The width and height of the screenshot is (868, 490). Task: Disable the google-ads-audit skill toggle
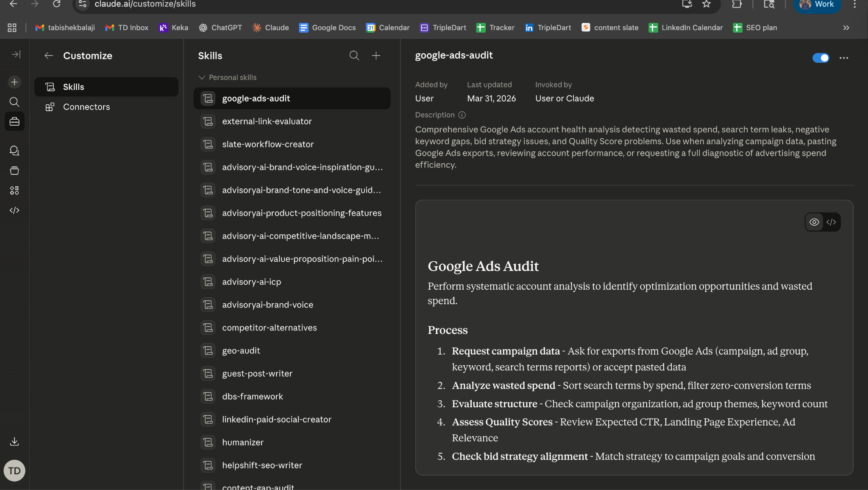(821, 58)
